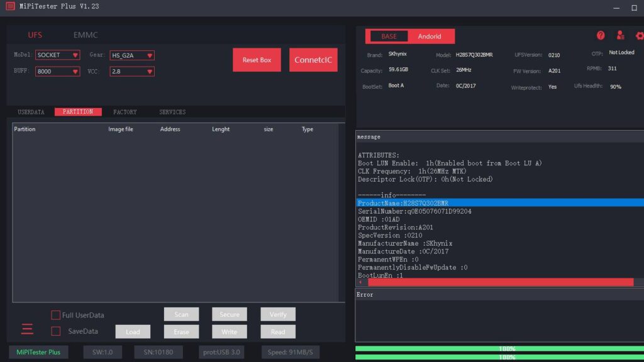644x362 pixels.
Task: Click the red hamburger menu icon
Action: pyautogui.click(x=27, y=329)
